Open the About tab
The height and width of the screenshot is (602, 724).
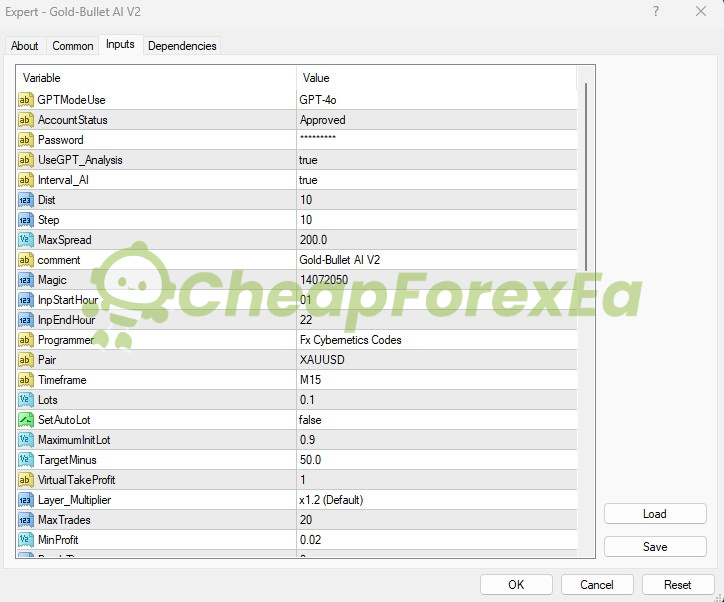[x=25, y=46]
